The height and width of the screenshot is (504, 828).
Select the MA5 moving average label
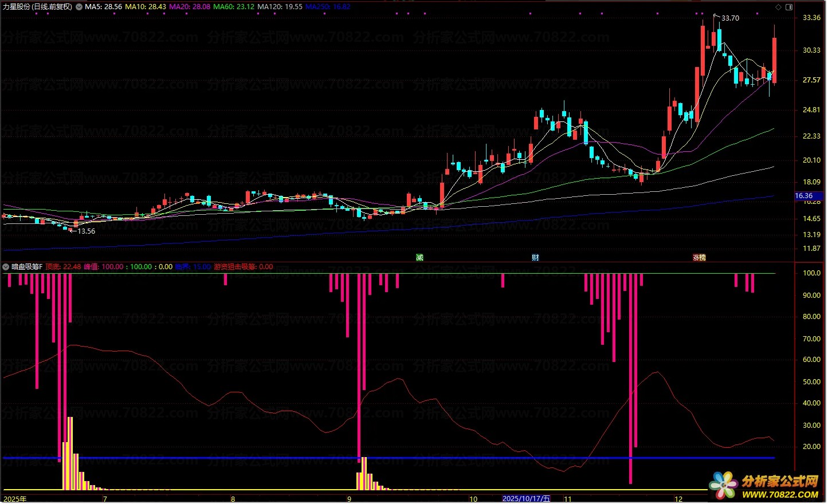pos(103,7)
